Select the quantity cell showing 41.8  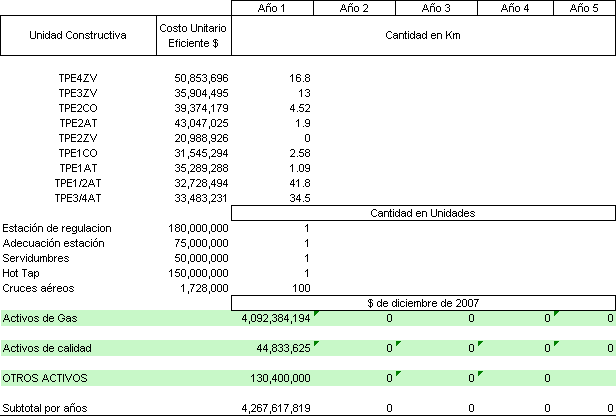(x=297, y=183)
